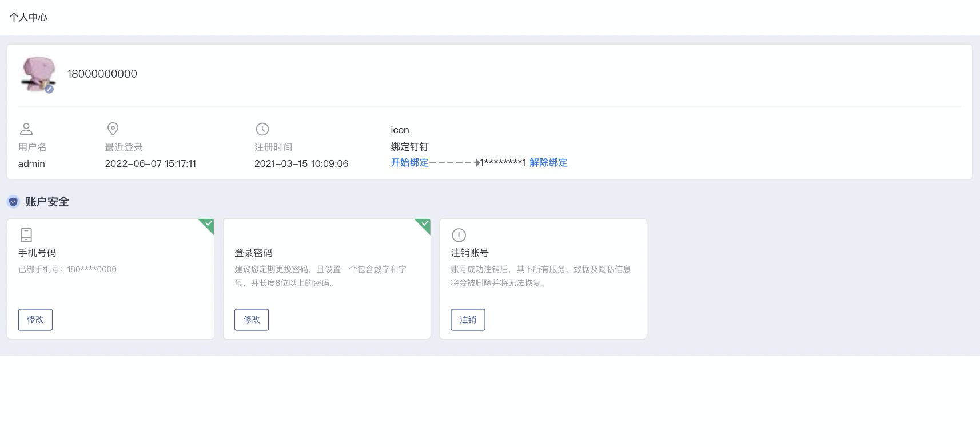Click the 手机号码 card title

[x=37, y=253]
